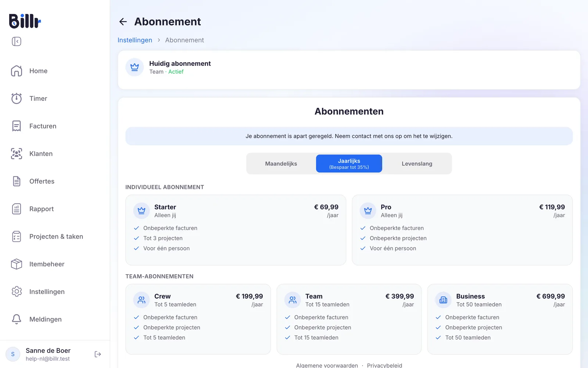Open the Timer stopwatch icon
This screenshot has width=588, height=368.
(17, 98)
